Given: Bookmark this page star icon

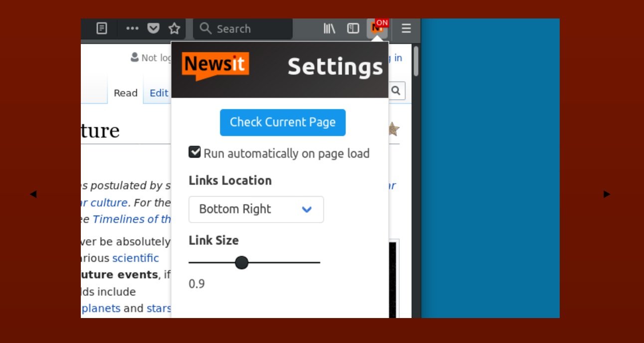Looking at the screenshot, I should pyautogui.click(x=174, y=28).
